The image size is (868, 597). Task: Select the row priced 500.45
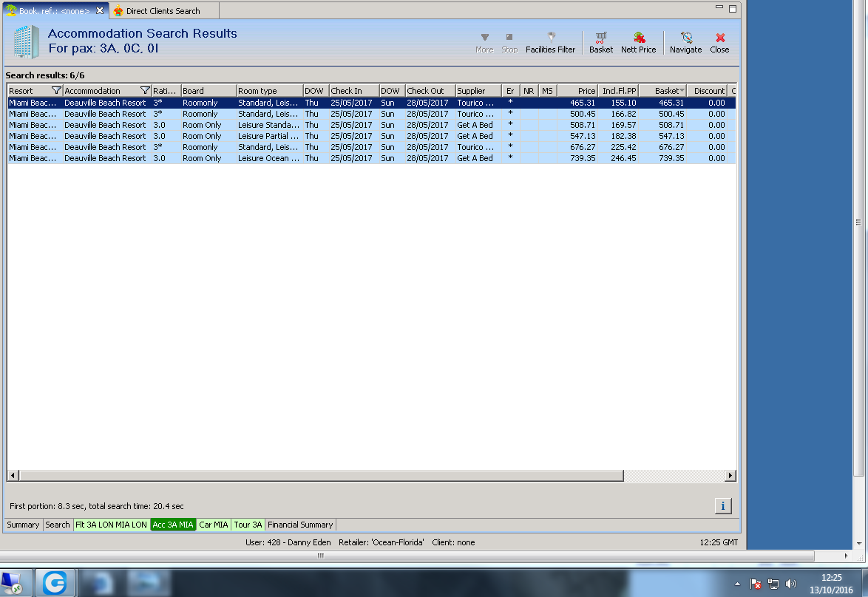pyautogui.click(x=371, y=114)
